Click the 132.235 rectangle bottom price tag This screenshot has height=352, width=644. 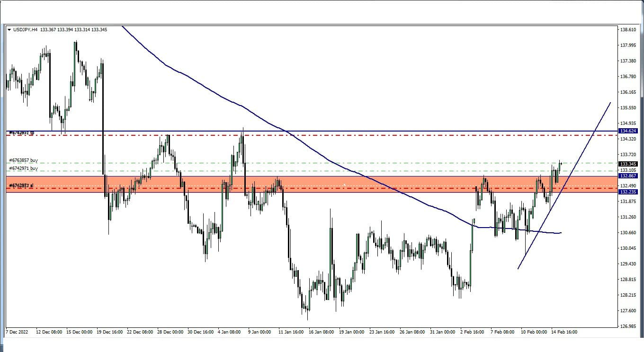click(x=628, y=192)
